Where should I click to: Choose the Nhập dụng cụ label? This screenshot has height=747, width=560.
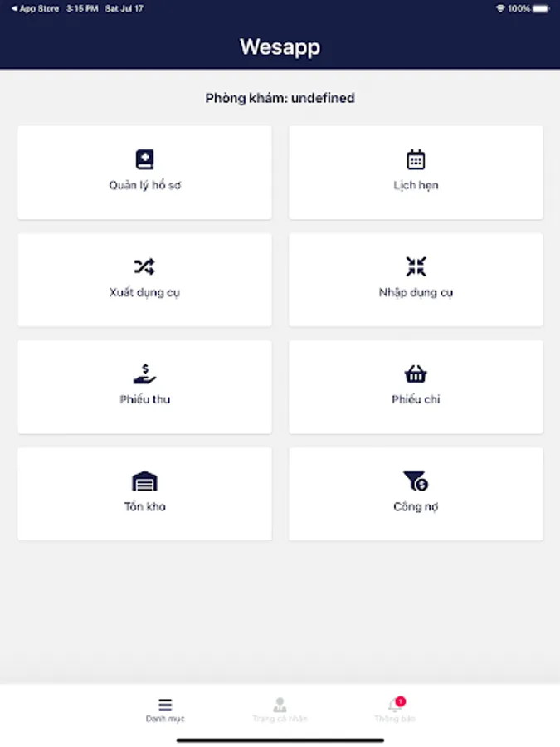coord(416,292)
